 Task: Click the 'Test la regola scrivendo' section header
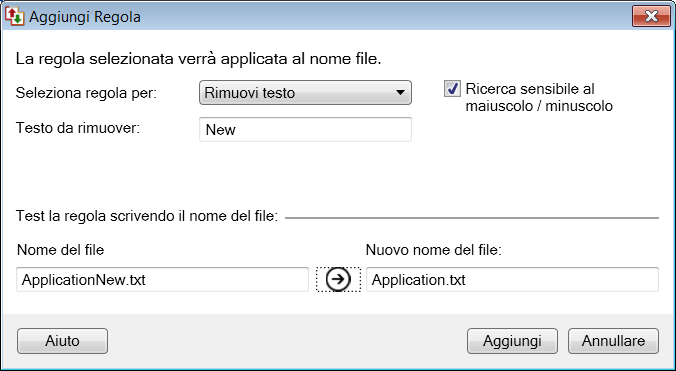147,216
